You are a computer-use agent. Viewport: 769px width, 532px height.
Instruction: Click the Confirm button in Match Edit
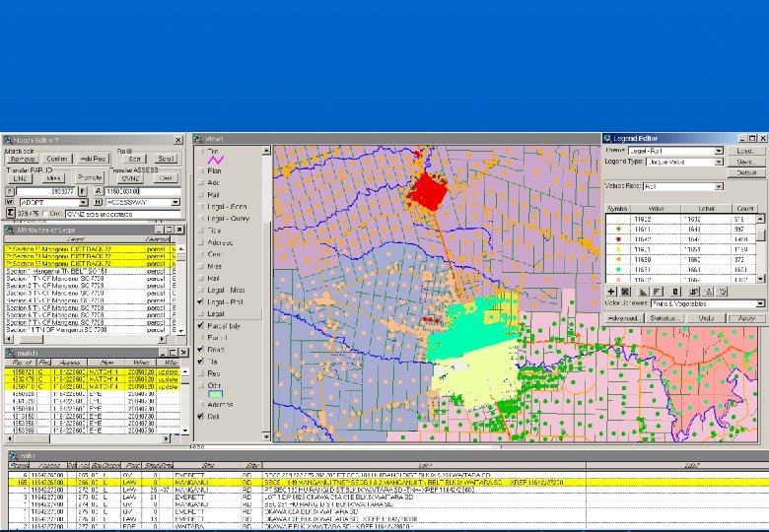57,159
